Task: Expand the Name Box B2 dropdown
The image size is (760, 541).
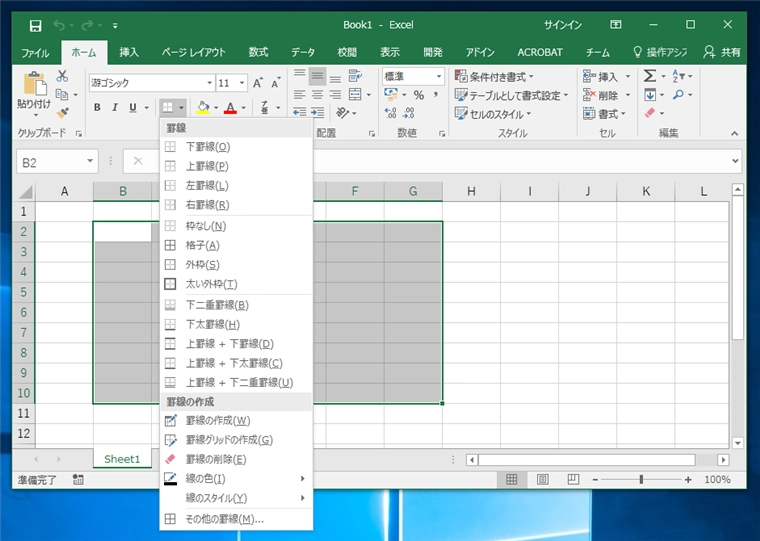Action: coord(90,161)
